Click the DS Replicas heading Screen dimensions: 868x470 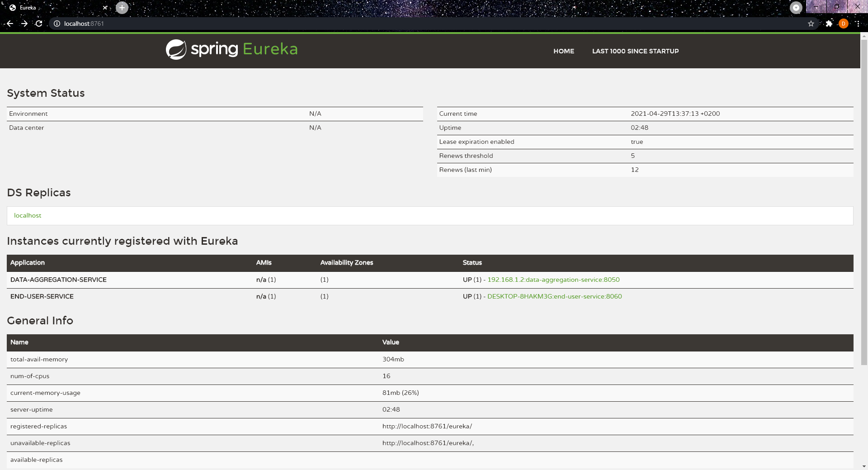click(39, 193)
